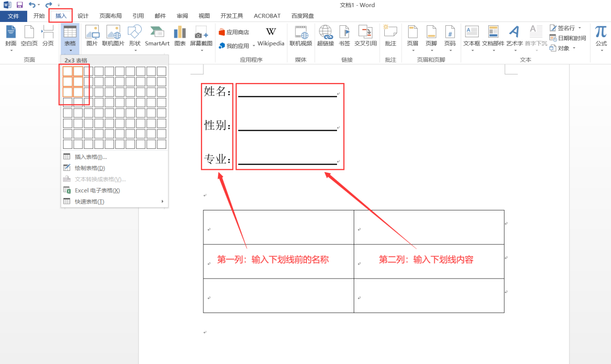
Task: Click the Redo arrow icon
Action: click(48, 5)
